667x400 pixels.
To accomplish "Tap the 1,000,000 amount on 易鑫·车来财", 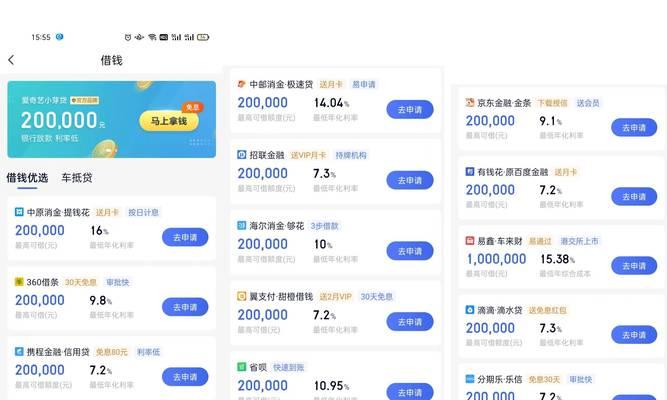I will click(496, 259).
